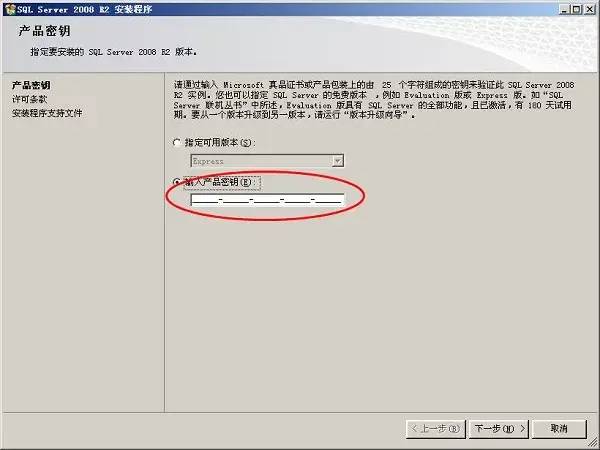
Task: Go to 许可条款 step in the sidebar
Action: click(x=29, y=99)
